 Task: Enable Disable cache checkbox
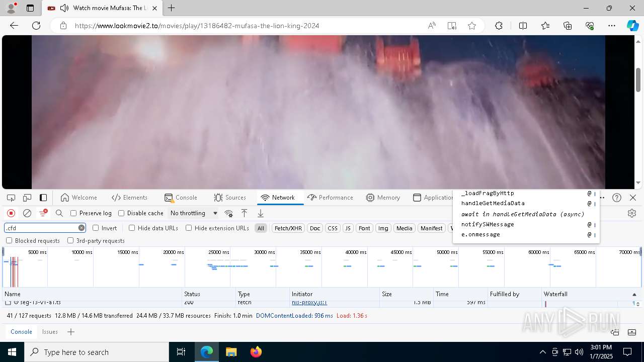click(x=121, y=213)
